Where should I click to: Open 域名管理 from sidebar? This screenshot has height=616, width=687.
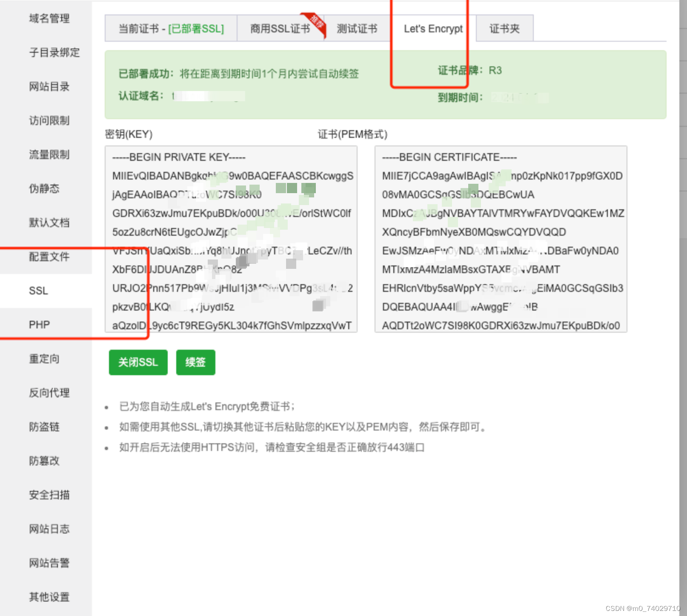point(49,19)
